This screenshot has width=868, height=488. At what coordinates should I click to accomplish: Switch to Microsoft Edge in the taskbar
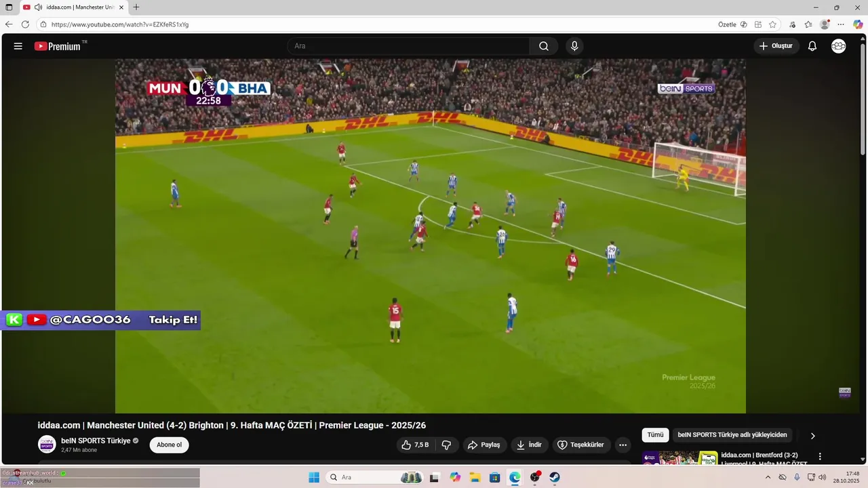tap(515, 477)
